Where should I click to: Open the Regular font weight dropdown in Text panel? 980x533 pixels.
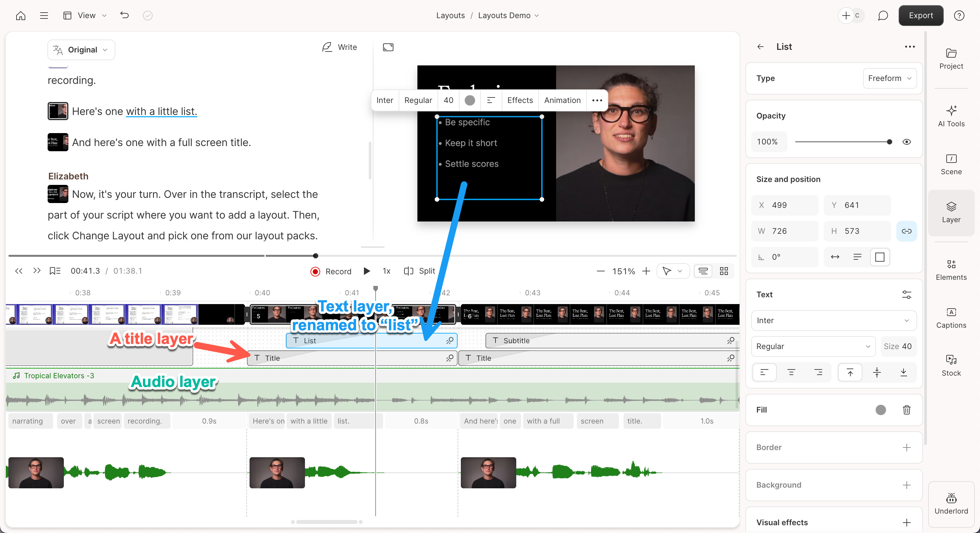(x=813, y=346)
